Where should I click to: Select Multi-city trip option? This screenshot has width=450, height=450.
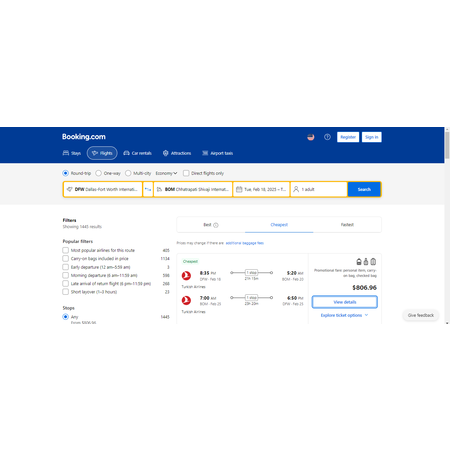[x=128, y=173]
